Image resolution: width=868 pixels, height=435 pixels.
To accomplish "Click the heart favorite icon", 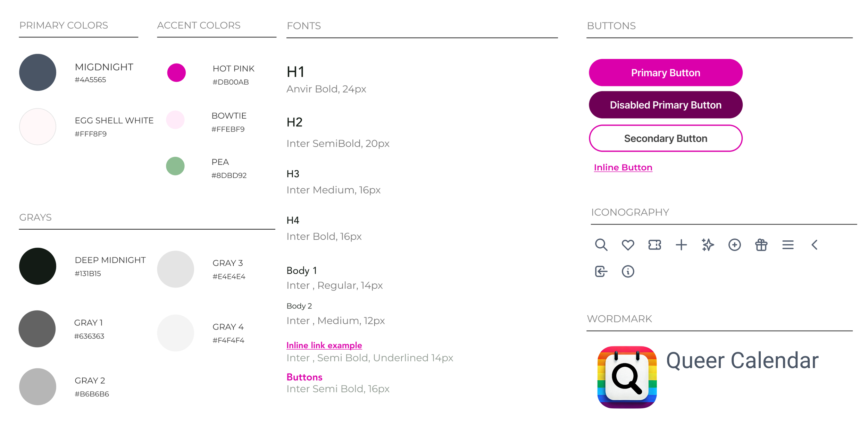I will coord(628,245).
